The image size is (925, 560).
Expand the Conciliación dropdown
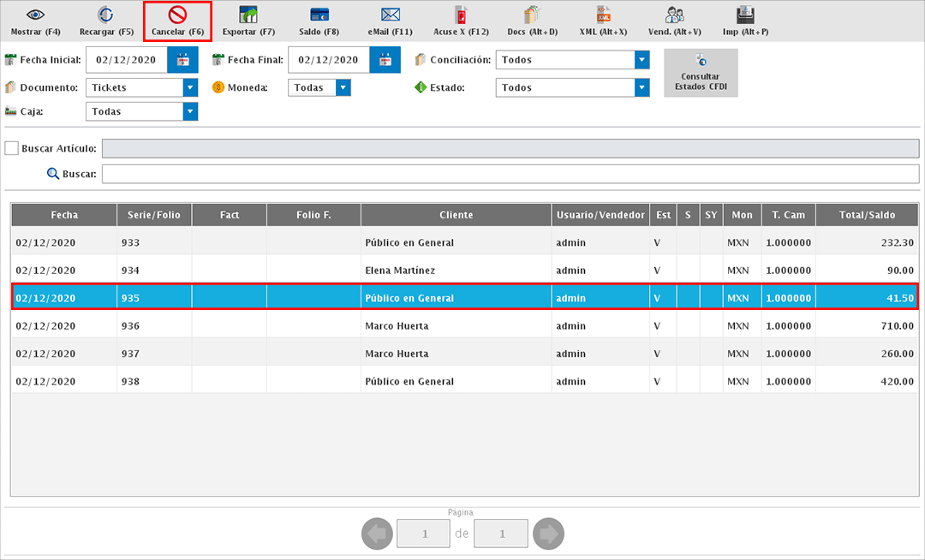coord(642,60)
